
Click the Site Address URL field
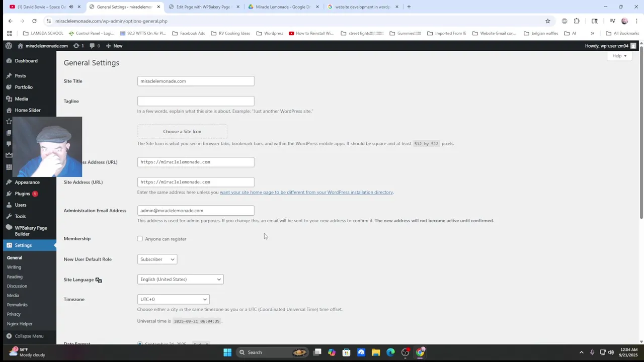pyautogui.click(x=196, y=182)
